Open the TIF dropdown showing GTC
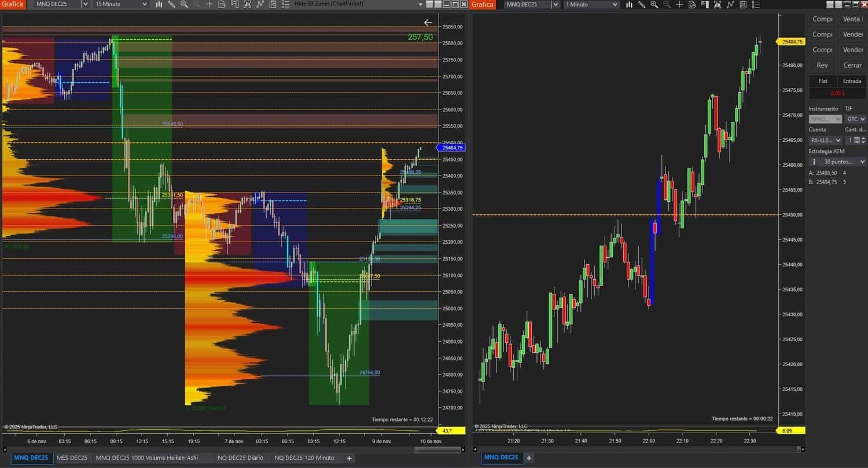868x468 pixels. click(x=855, y=119)
